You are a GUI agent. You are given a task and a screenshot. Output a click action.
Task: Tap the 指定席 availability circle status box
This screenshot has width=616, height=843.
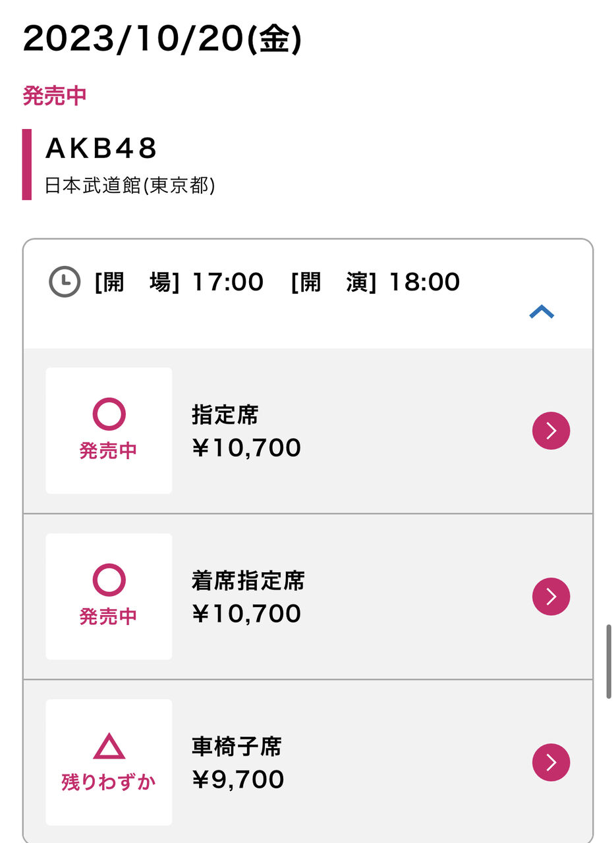(109, 431)
